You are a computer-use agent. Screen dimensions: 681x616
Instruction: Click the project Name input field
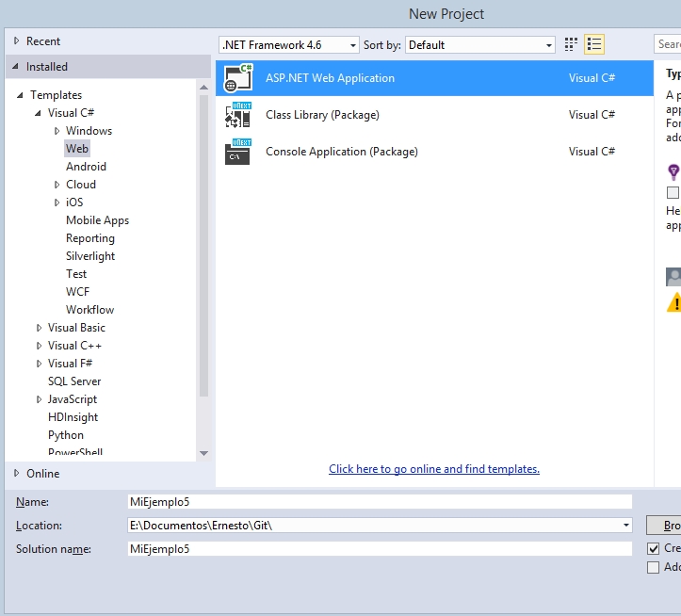[380, 502]
